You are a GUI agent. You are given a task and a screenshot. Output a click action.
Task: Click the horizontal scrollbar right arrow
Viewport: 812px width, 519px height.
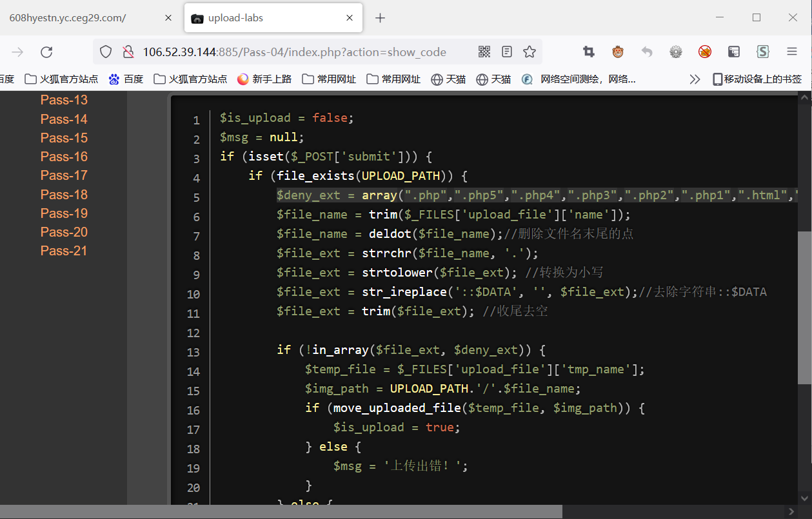pyautogui.click(x=791, y=512)
